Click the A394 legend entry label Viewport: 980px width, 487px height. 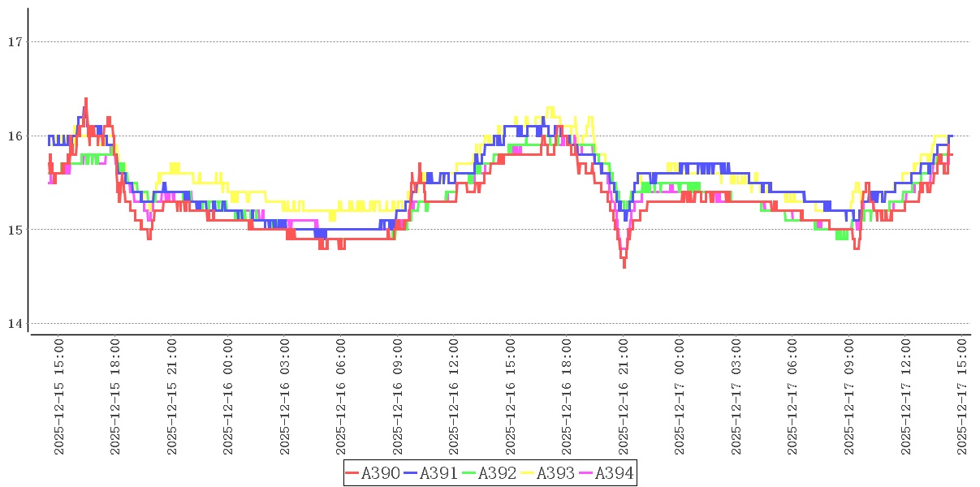click(x=614, y=473)
